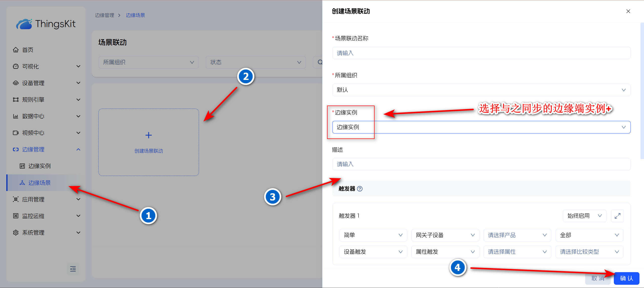Open the edge instance dropdown
The height and width of the screenshot is (288, 644).
coord(481,127)
